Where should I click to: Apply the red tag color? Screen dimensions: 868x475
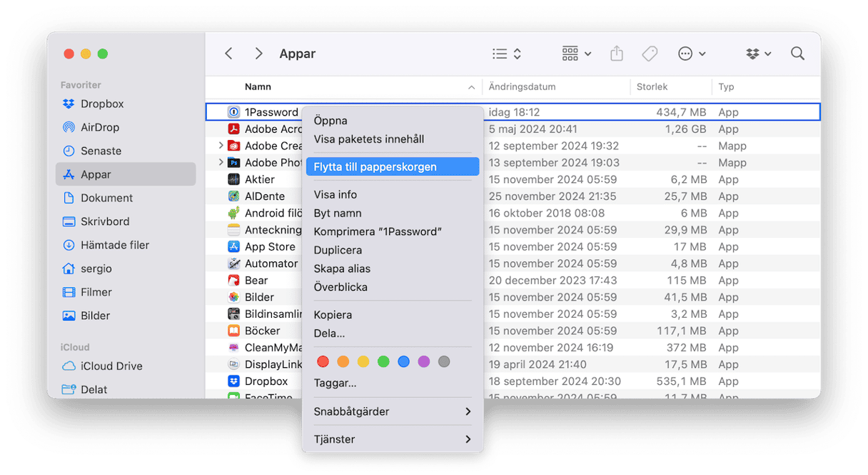click(x=323, y=362)
